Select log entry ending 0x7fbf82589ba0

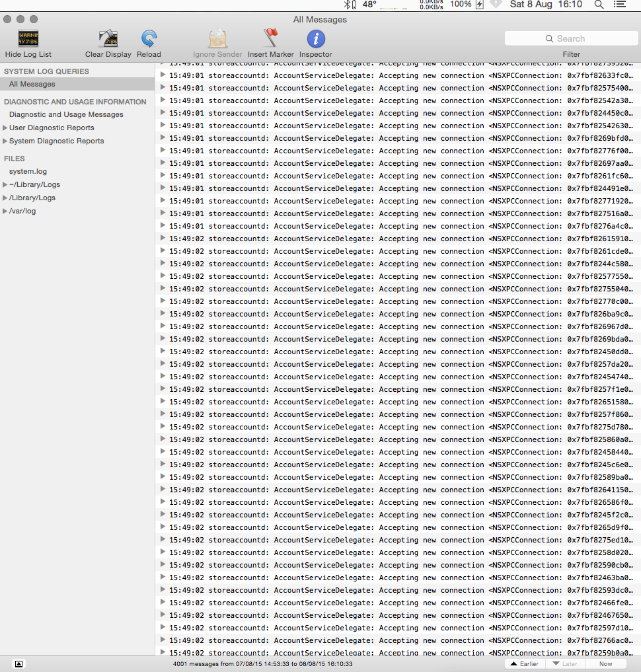pos(398,477)
